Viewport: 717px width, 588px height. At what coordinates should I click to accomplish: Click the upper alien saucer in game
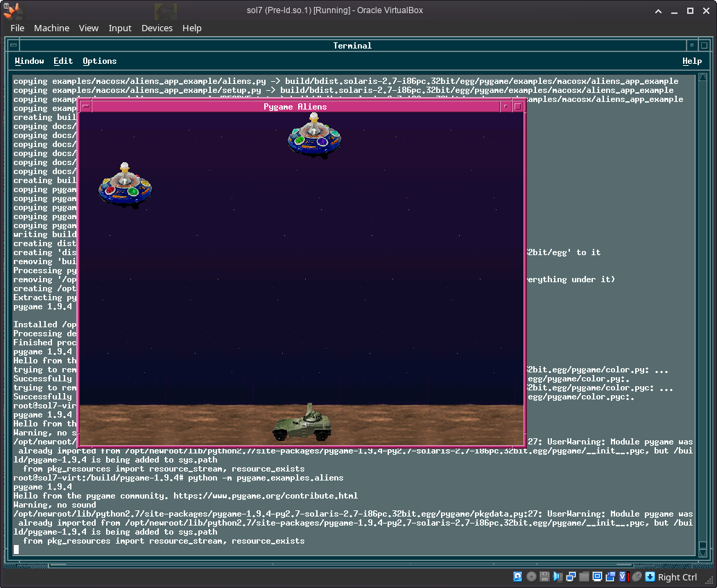(314, 136)
